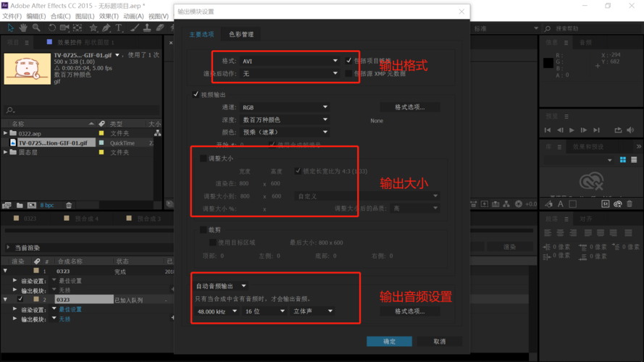The height and width of the screenshot is (362, 644).
Task: Expand the 0322.aep folder in project panel
Action: (x=5, y=133)
